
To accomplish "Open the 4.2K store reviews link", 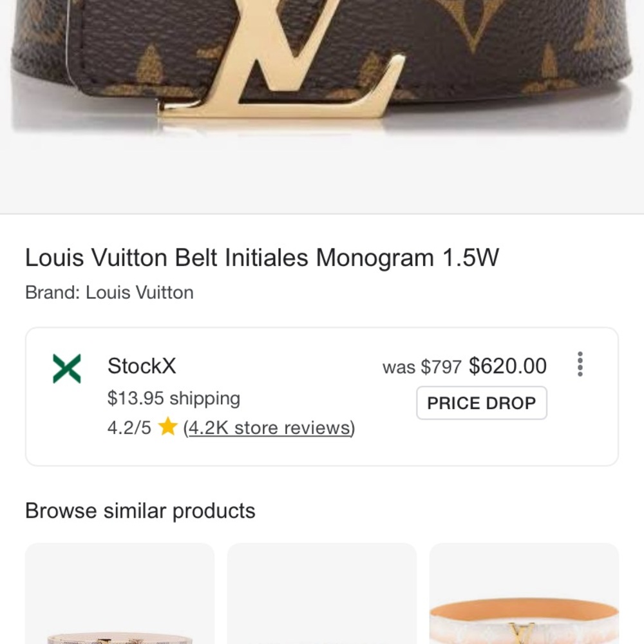I will click(268, 428).
